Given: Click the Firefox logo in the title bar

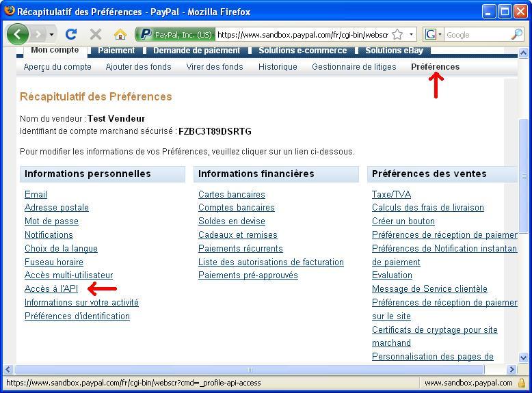Looking at the screenshot, I should coord(9,11).
